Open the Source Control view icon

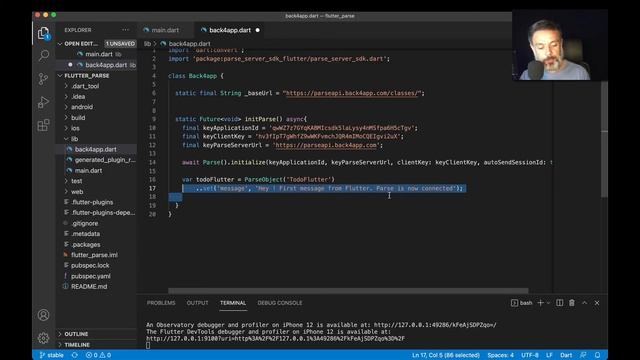coord(43,78)
